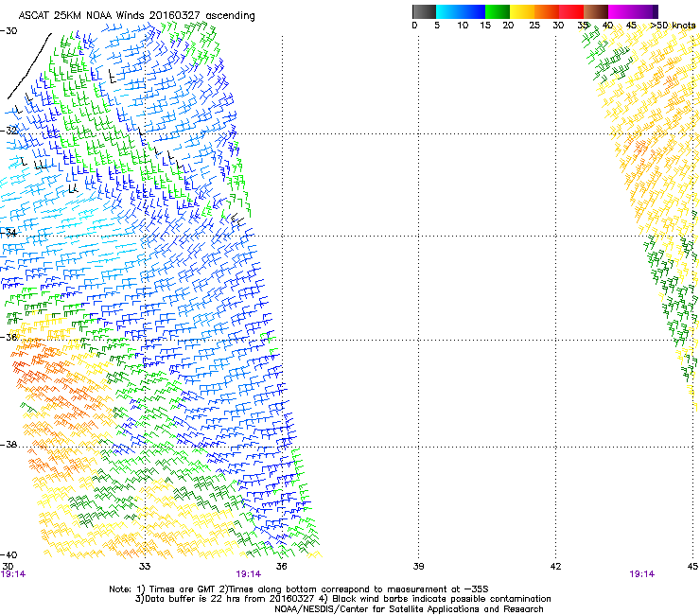Pick the brown 35-40 knots legend segment
700x615 pixels.
click(x=596, y=11)
